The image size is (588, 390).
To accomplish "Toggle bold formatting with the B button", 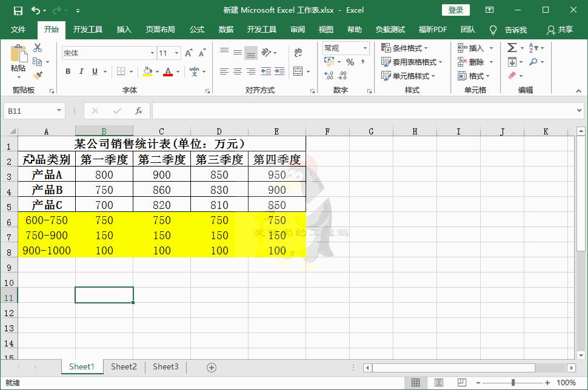I will tap(68, 71).
